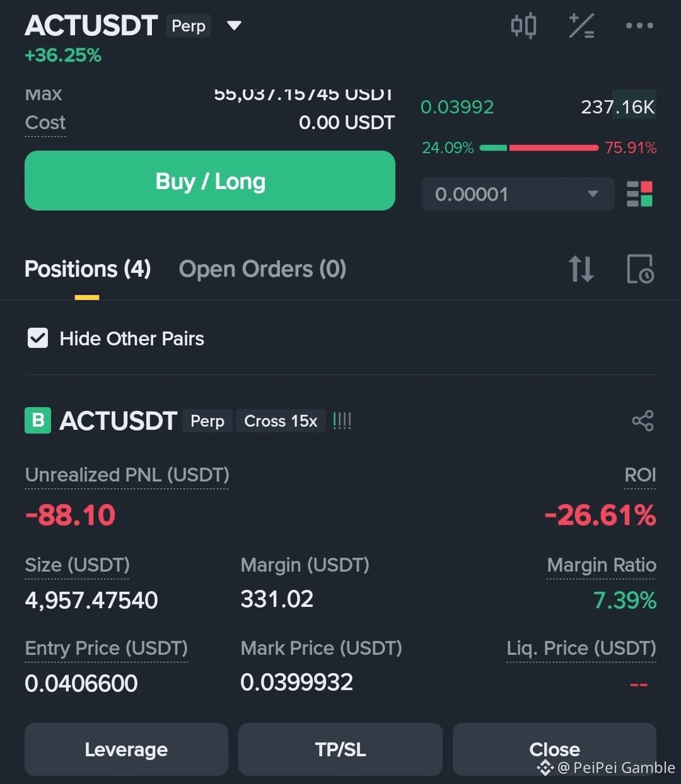Switch to the Positions (4) tab
This screenshot has height=784, width=681.
[88, 269]
